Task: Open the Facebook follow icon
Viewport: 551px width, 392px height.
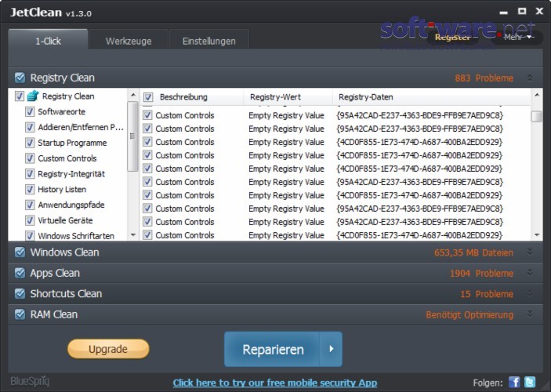Action: (514, 382)
